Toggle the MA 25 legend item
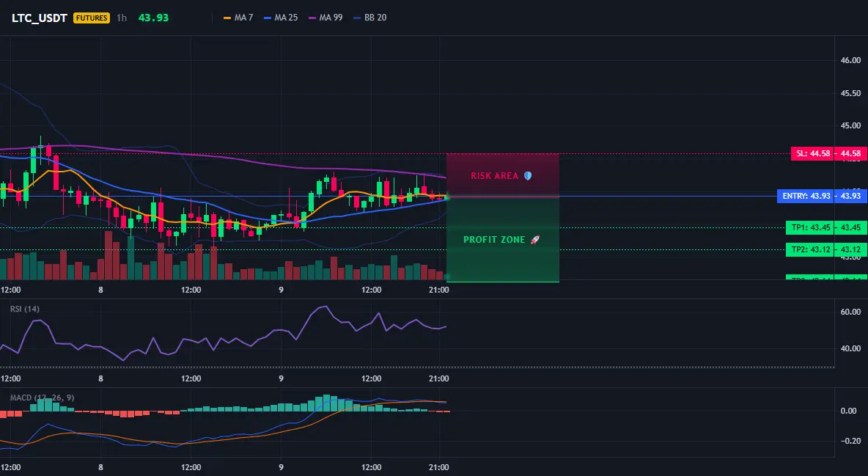The image size is (868, 476). pyautogui.click(x=281, y=18)
